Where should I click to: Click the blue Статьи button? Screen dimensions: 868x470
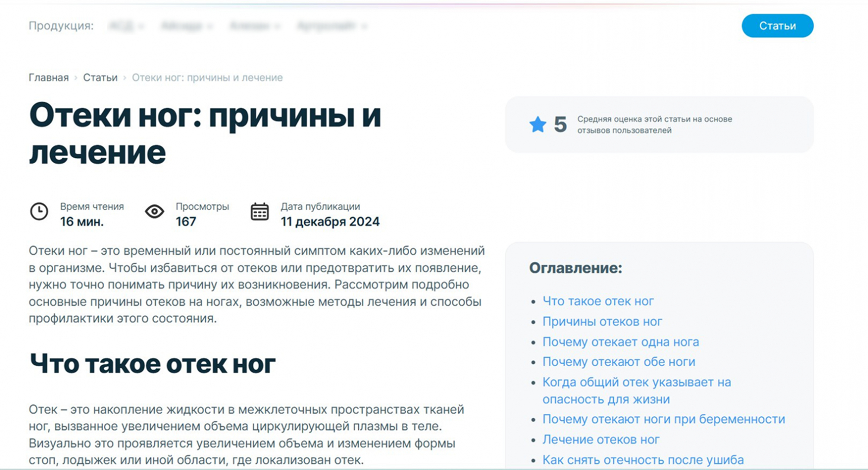(x=777, y=26)
